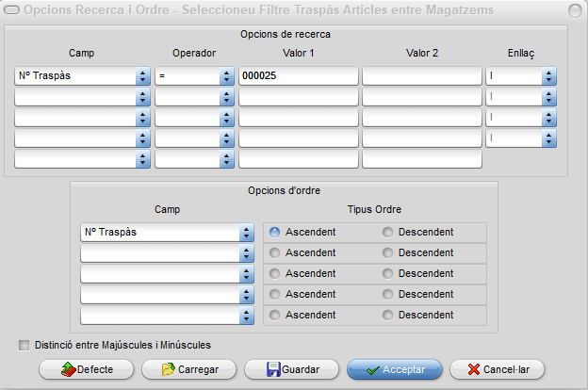The width and height of the screenshot is (588, 390).
Task: Select Ascendent in the fourth order row
Action: (274, 294)
